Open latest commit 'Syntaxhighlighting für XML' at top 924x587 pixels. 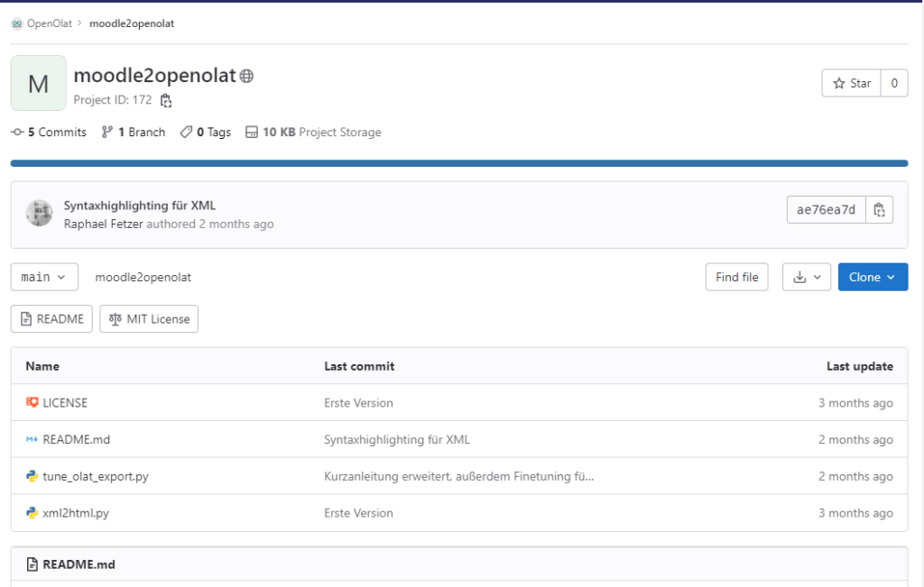140,206
